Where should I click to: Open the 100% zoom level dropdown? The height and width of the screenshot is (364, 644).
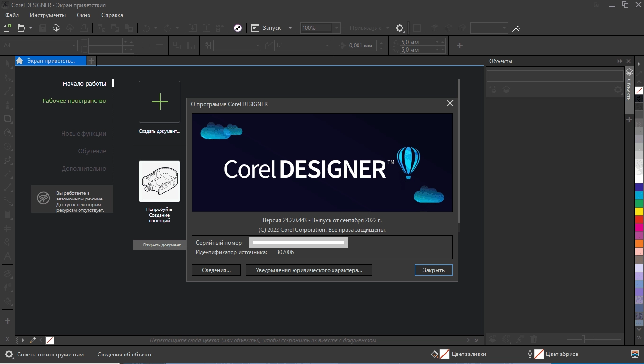tap(337, 28)
